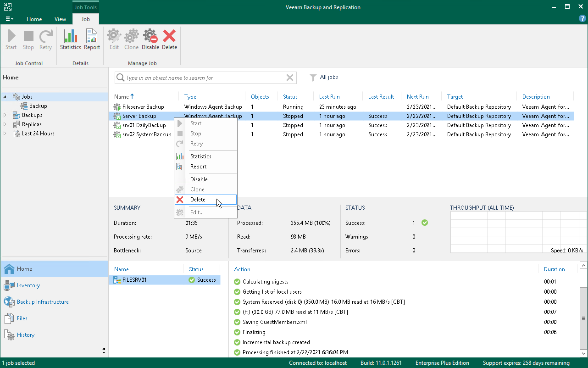Expand the Backups tree node
The height and width of the screenshot is (368, 588).
coord(5,115)
